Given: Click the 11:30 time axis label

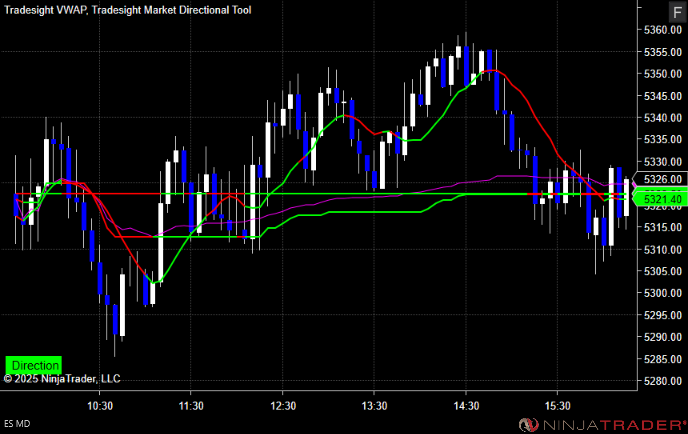Looking at the screenshot, I should (191, 406).
